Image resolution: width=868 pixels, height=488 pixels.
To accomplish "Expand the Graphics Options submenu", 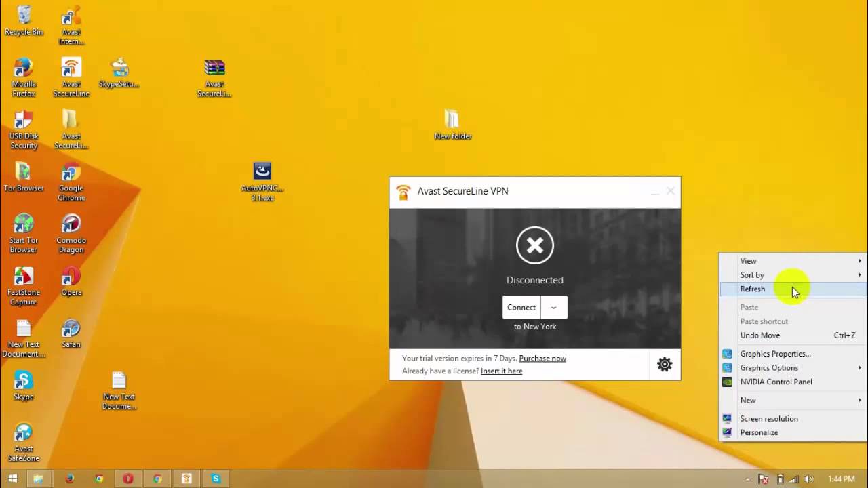I will (x=793, y=368).
